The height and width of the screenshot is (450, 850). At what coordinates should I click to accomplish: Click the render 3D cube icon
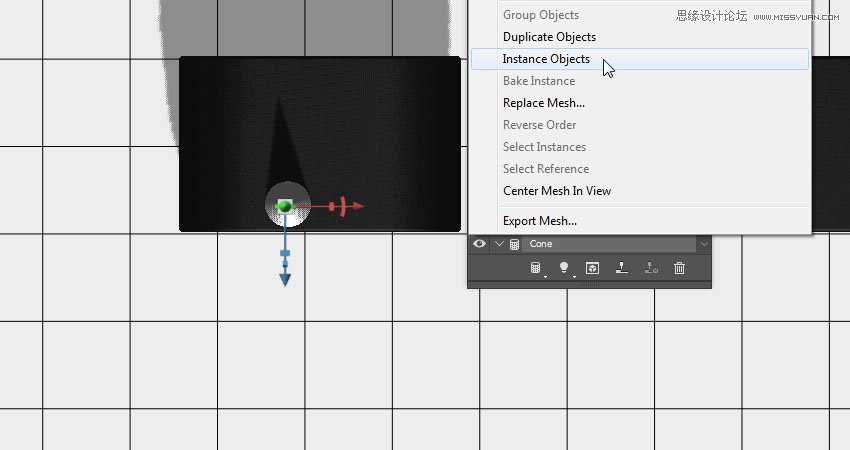[592, 268]
